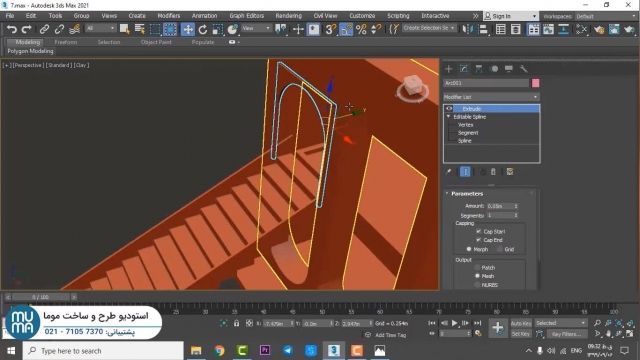Viewport: 640px width, 360px height.
Task: Open the Workspaces Default dropdown
Action: point(606,16)
